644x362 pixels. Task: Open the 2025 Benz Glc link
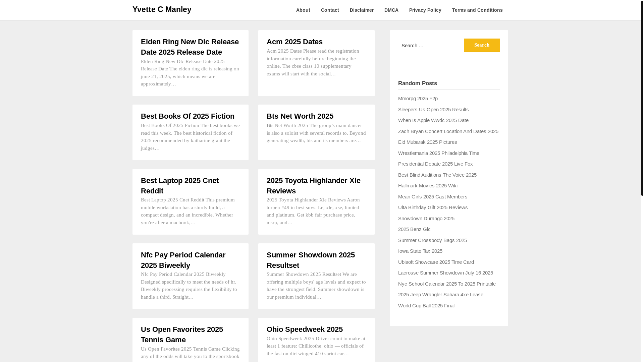[414, 229]
